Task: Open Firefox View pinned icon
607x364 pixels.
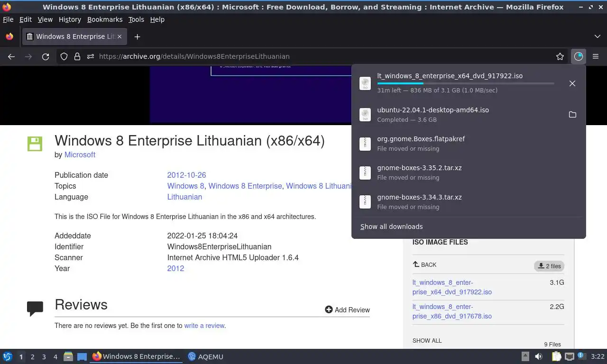Action: tap(9, 36)
